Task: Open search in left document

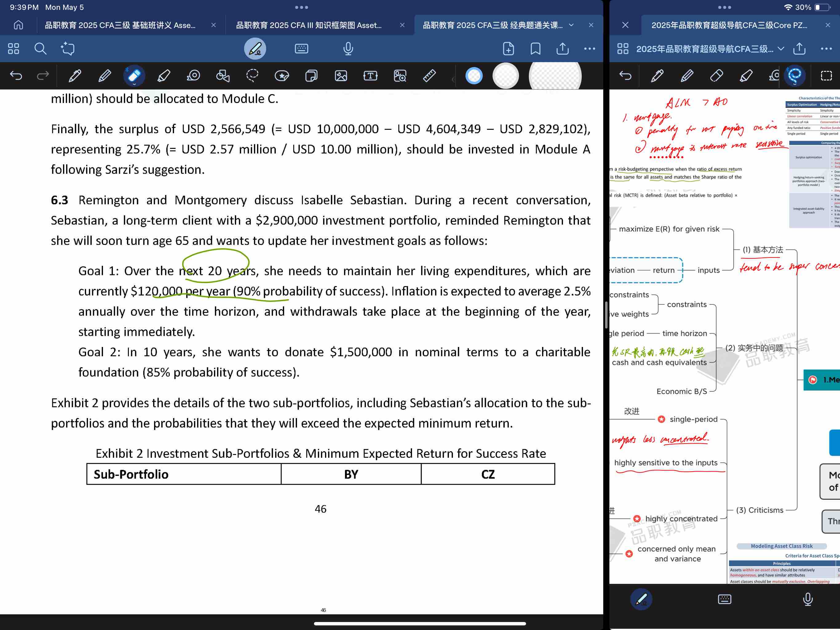Action: 40,49
